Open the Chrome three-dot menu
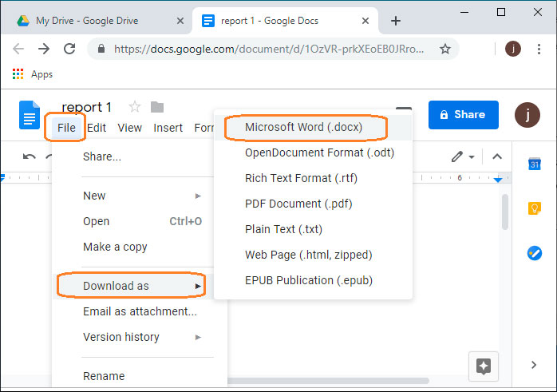The height and width of the screenshot is (392, 557). click(x=539, y=49)
